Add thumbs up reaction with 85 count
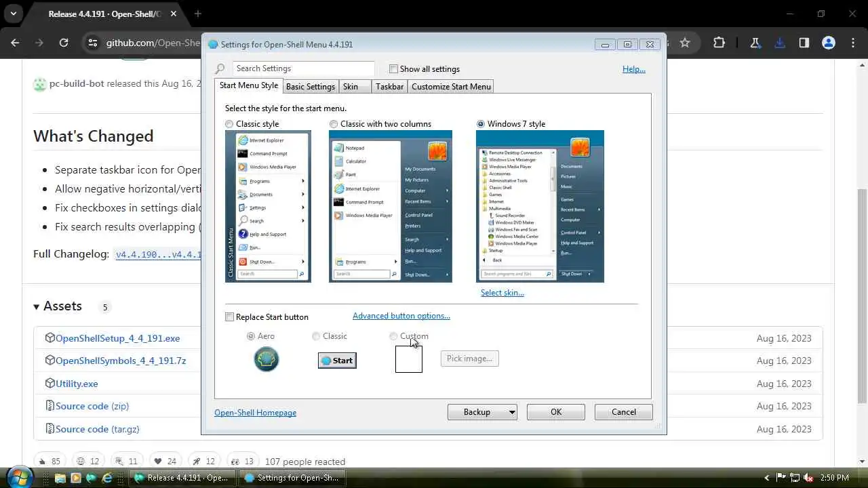Image resolution: width=868 pixels, height=488 pixels. [x=49, y=462]
